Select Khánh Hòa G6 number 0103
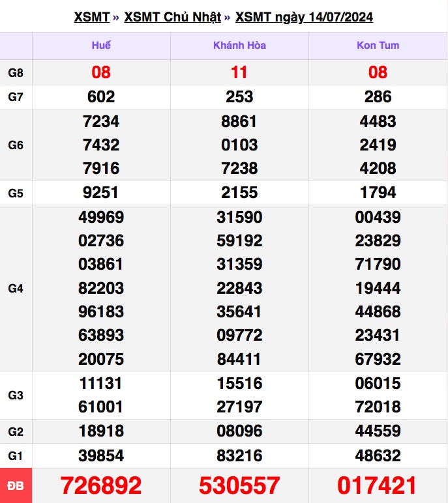Screen dimensions: 448x503 (x=239, y=145)
